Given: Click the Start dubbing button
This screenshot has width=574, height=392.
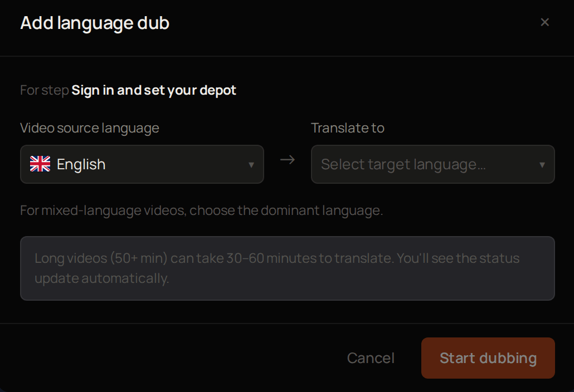Looking at the screenshot, I should [x=488, y=358].
